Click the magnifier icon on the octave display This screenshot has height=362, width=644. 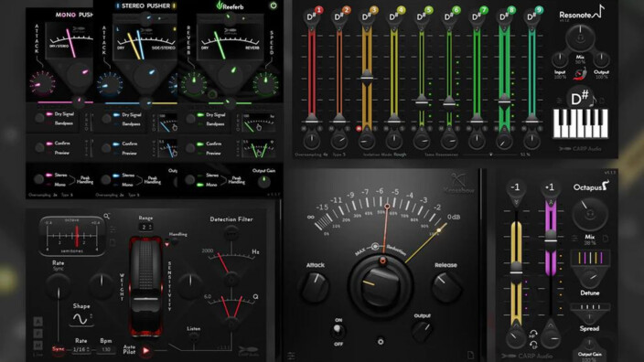pos(107,216)
